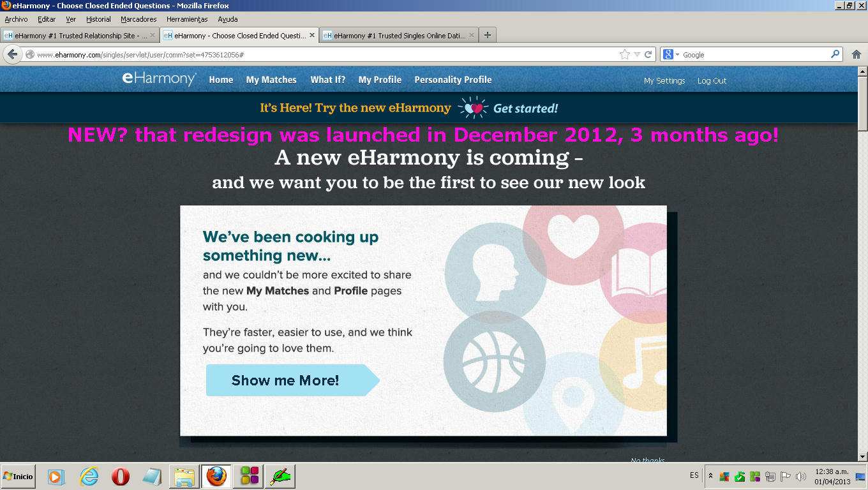868x490 pixels.
Task: Open the URL history dropdown arrow
Action: click(x=637, y=55)
